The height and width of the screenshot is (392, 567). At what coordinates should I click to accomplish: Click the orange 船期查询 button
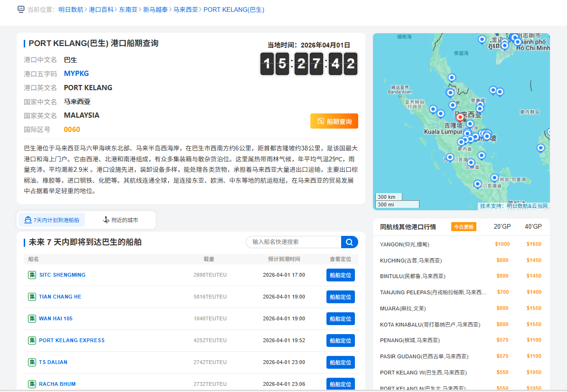[334, 121]
